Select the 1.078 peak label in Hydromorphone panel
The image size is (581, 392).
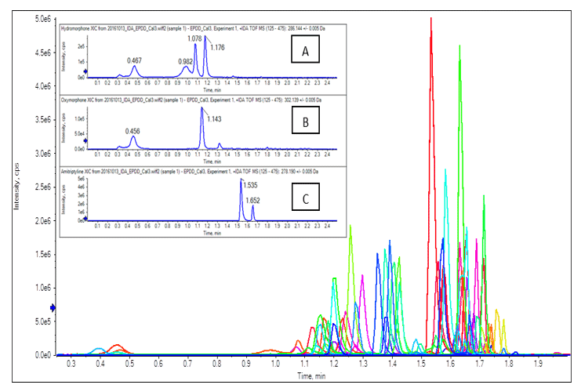pyautogui.click(x=195, y=38)
